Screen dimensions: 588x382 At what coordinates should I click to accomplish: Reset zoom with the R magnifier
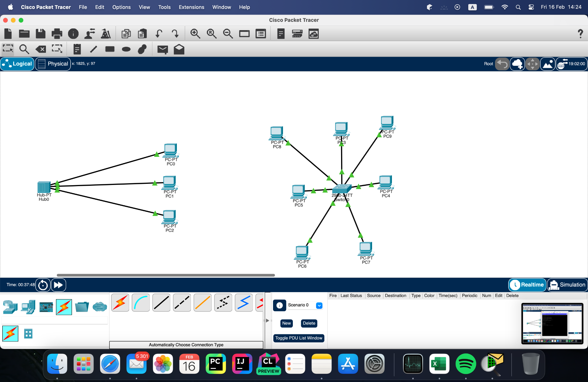click(212, 34)
